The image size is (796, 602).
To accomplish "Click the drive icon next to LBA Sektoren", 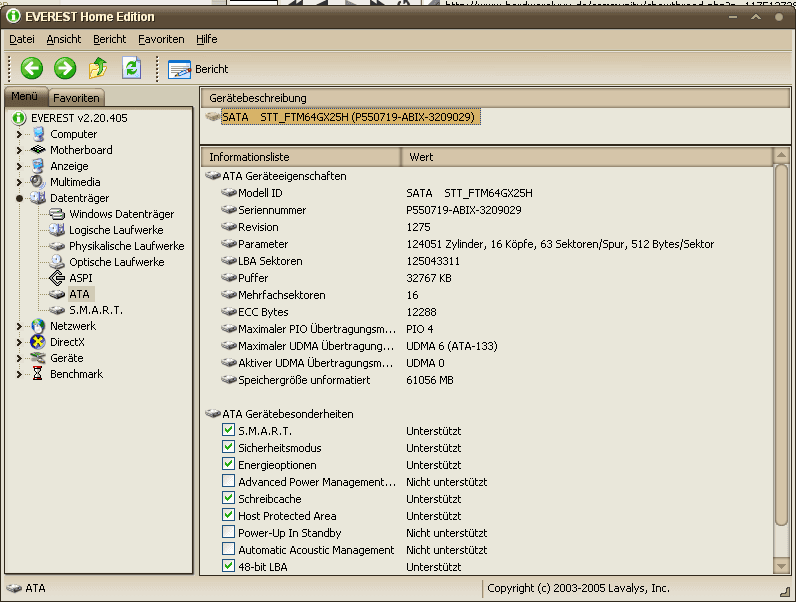I will pos(229,261).
